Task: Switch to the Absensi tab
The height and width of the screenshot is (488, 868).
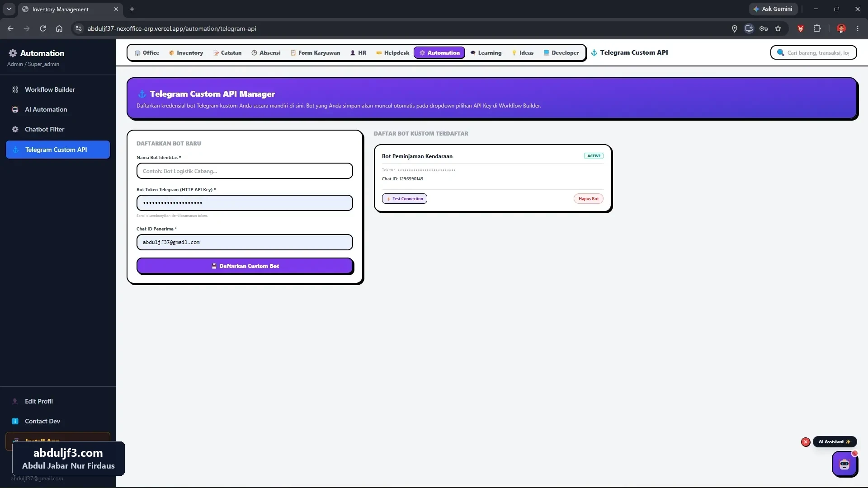Action: pyautogui.click(x=266, y=53)
